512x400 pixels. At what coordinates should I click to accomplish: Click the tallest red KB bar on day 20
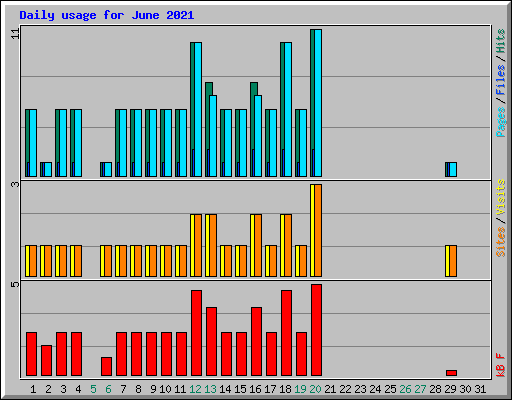coord(316,330)
